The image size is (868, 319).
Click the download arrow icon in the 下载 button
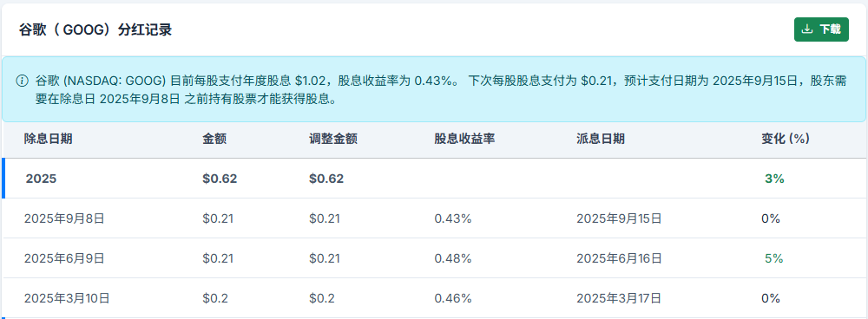(x=807, y=29)
